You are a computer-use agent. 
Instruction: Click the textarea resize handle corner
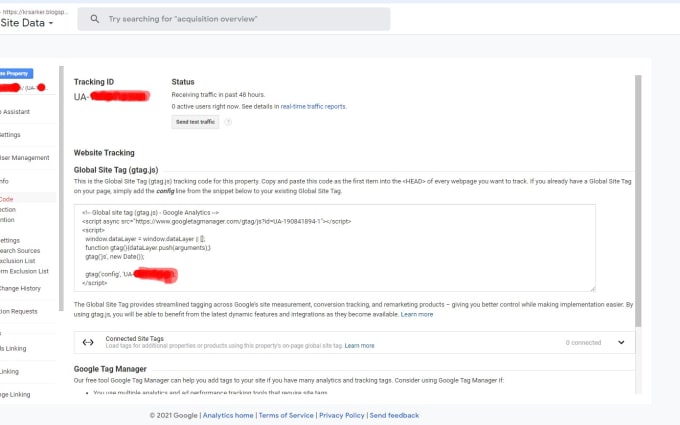[592, 289]
